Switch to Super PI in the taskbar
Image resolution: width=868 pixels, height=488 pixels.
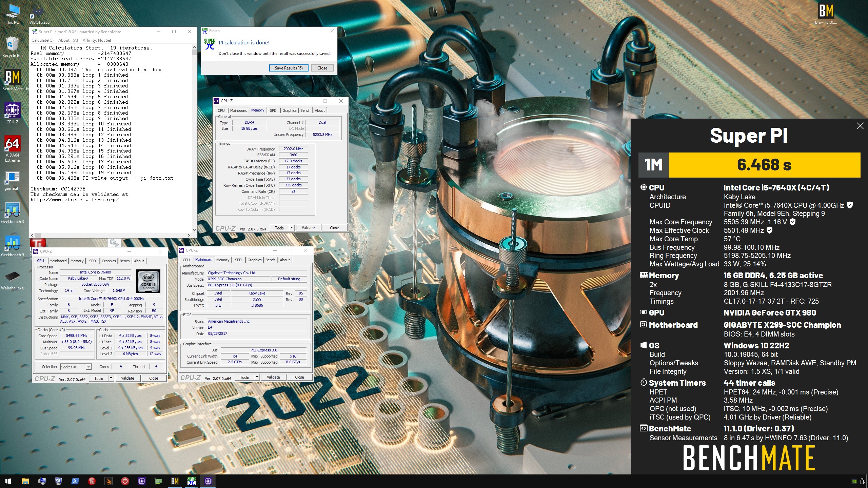(x=191, y=481)
